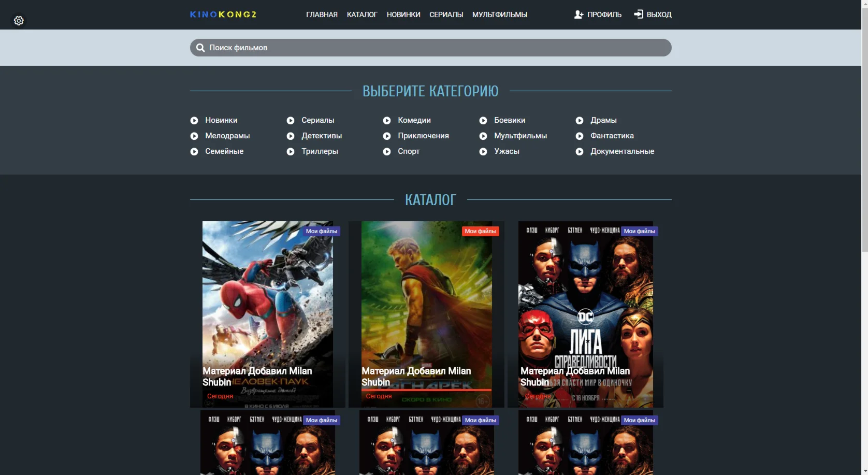The width and height of the screenshot is (868, 475).
Task: Click red Мои файлы badge on Thor poster
Action: click(x=480, y=231)
